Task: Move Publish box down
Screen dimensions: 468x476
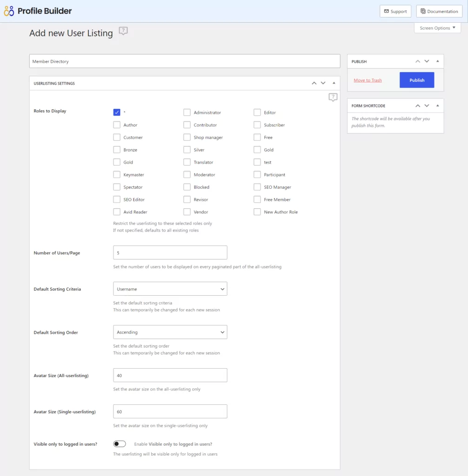Action: pos(427,61)
